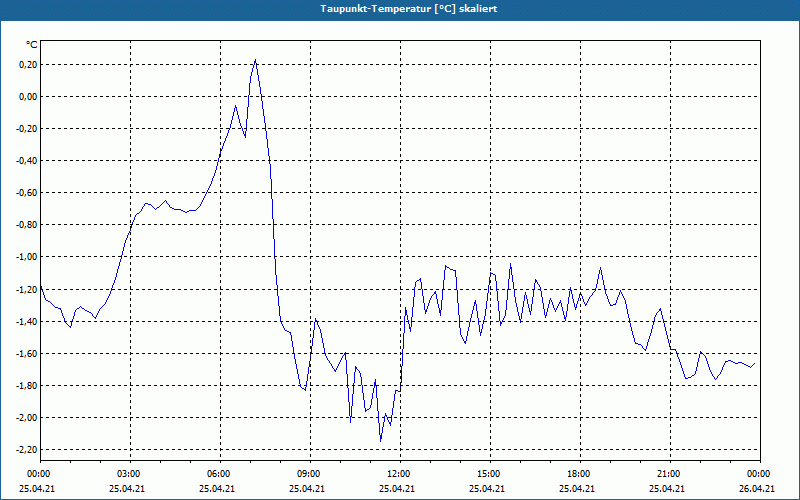Click the 00:00 label above 26.04.21
This screenshot has width=800, height=500.
coord(760,474)
